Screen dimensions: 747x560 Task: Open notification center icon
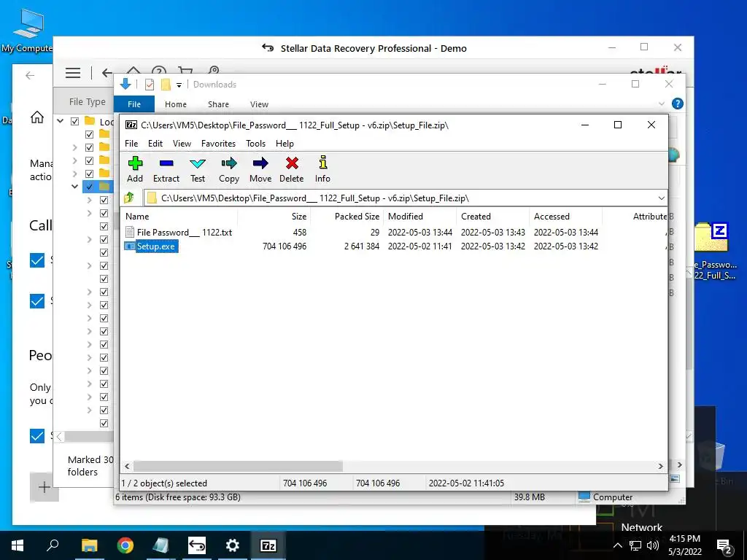point(724,545)
